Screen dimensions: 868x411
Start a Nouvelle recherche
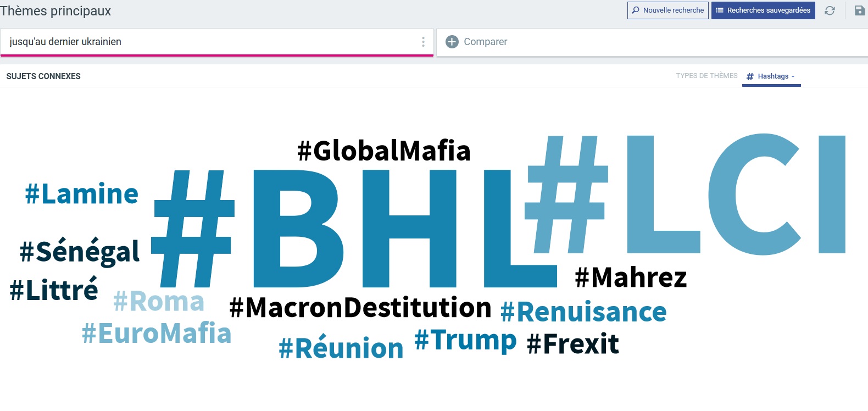pyautogui.click(x=667, y=10)
